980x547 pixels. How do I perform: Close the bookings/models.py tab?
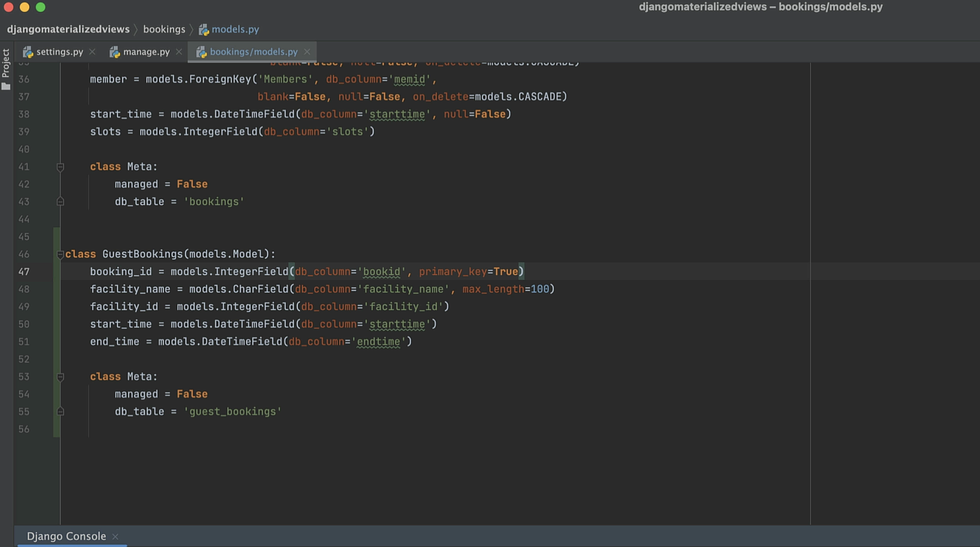coord(307,52)
